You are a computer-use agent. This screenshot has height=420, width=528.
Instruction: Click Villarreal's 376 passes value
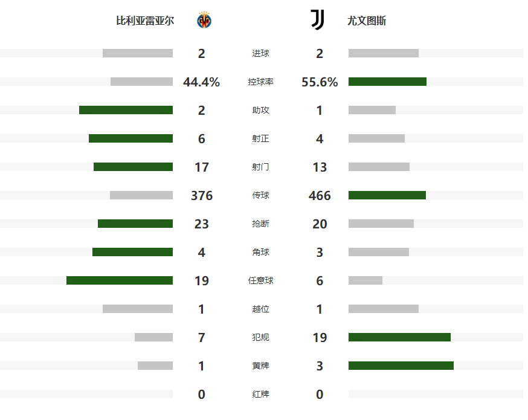click(202, 196)
